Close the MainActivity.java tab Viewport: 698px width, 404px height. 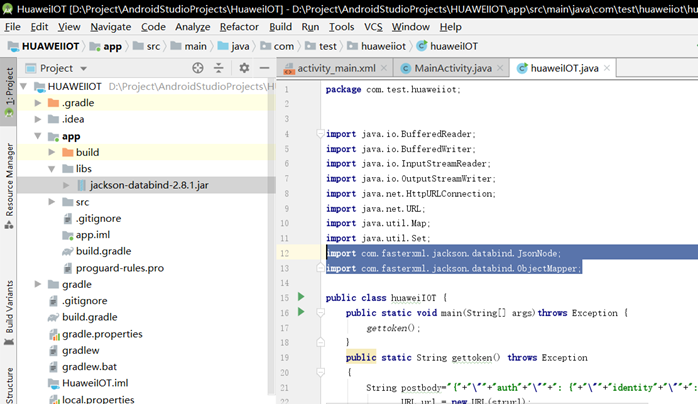(500, 68)
